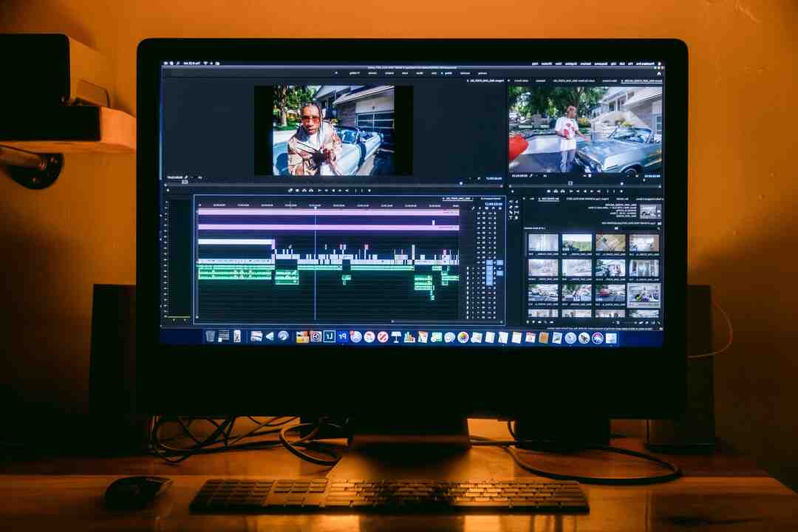Click Clear trash icon in Project panel
This screenshot has height=532, width=798.
(528, 322)
